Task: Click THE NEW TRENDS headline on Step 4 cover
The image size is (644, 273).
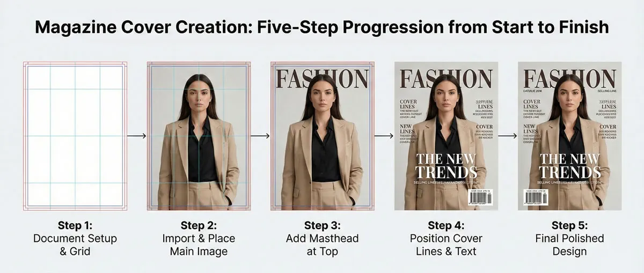Action: [x=446, y=166]
